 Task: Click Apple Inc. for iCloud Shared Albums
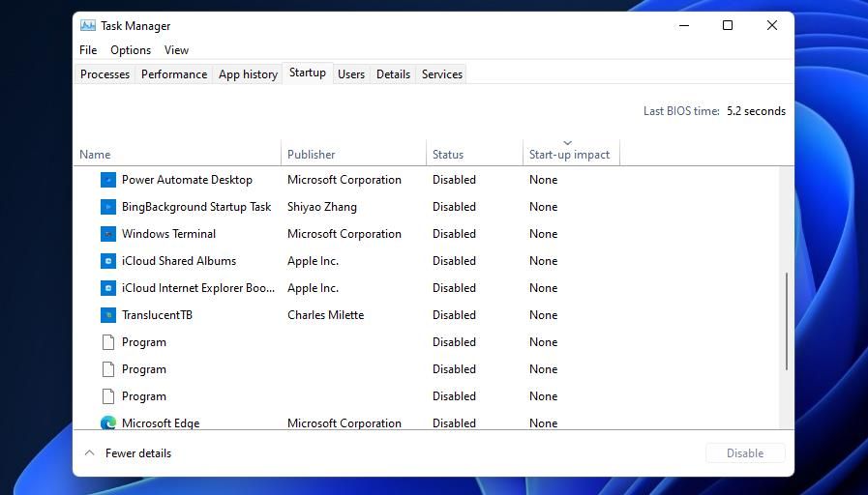coord(313,261)
